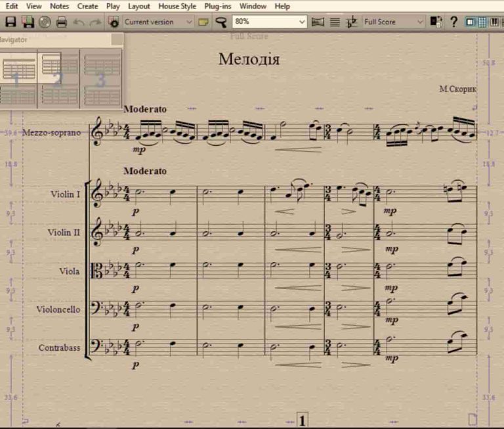Select the 3/4 time signature in Violin I
Screen dimensions: 504x429
point(328,194)
